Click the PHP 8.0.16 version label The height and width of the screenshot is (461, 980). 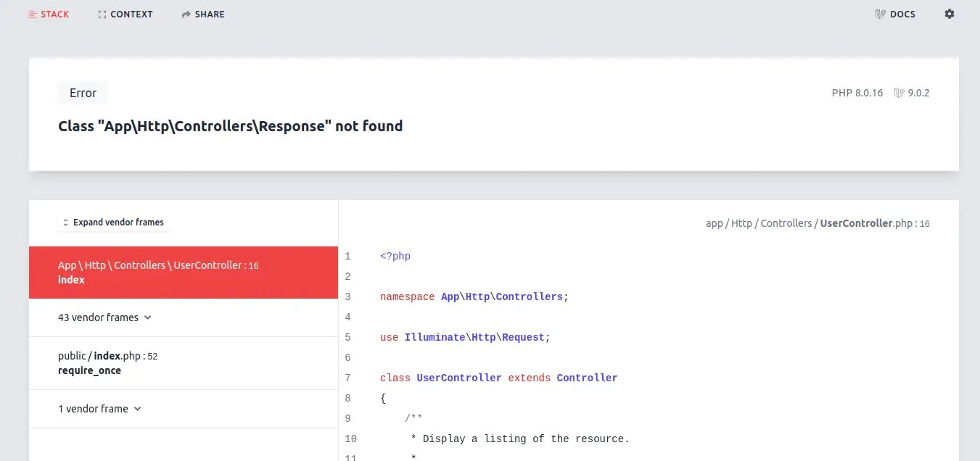pyautogui.click(x=857, y=93)
